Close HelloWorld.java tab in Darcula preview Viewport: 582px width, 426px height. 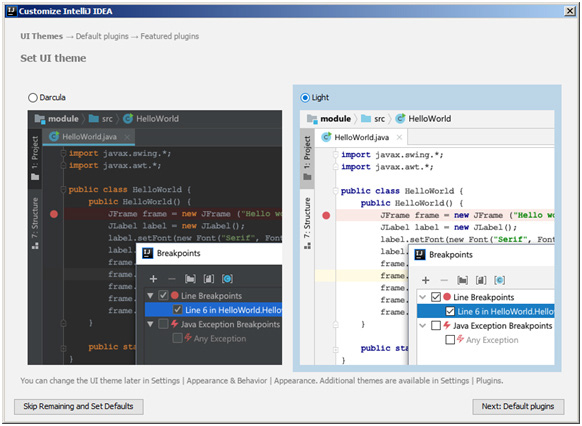coord(127,137)
